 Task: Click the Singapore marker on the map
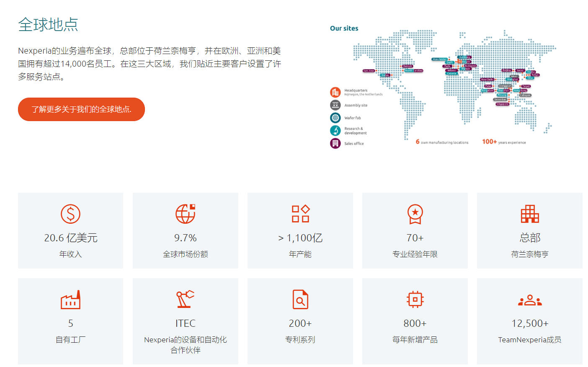click(502, 104)
